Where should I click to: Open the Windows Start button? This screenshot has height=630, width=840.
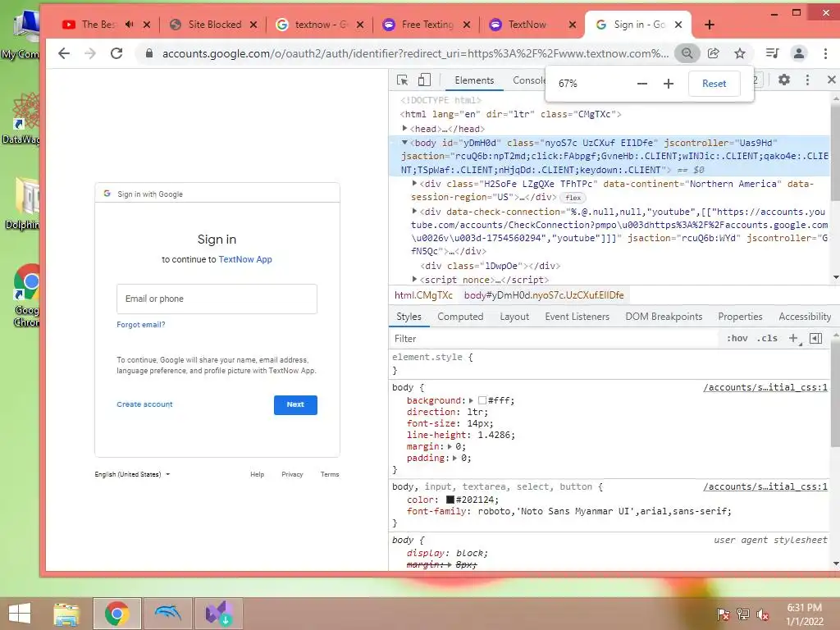click(20, 614)
